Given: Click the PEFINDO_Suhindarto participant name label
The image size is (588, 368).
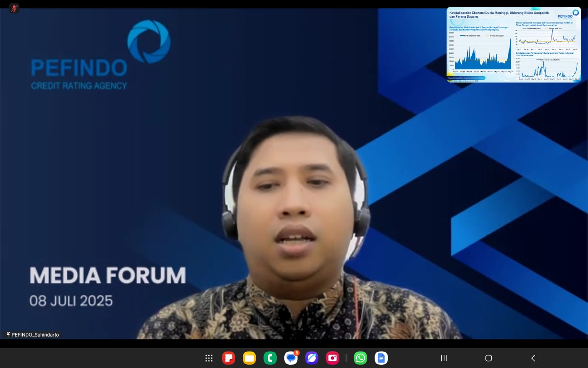Looking at the screenshot, I should coord(35,335).
